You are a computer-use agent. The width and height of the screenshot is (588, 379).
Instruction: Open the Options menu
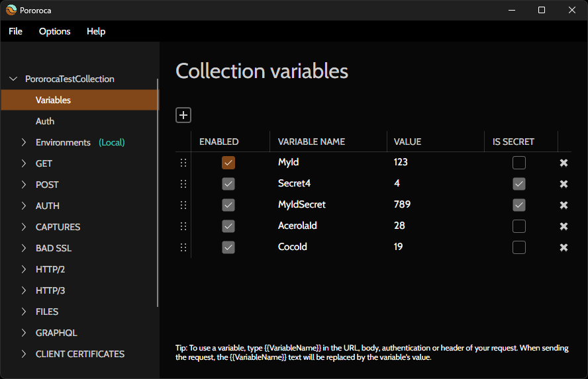[55, 32]
